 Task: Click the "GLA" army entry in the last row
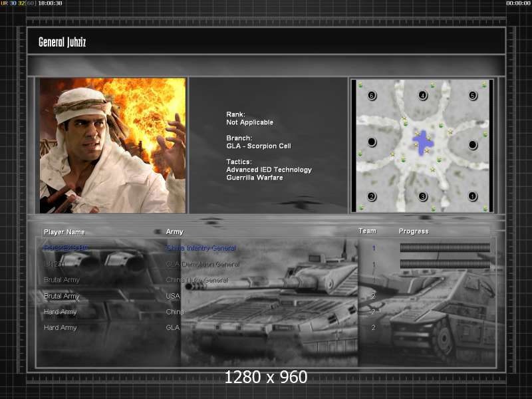pos(172,327)
